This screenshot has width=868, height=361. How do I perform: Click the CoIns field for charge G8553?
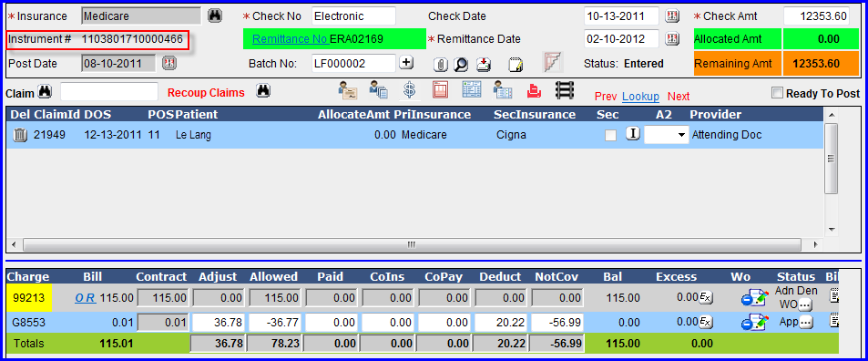(387, 322)
